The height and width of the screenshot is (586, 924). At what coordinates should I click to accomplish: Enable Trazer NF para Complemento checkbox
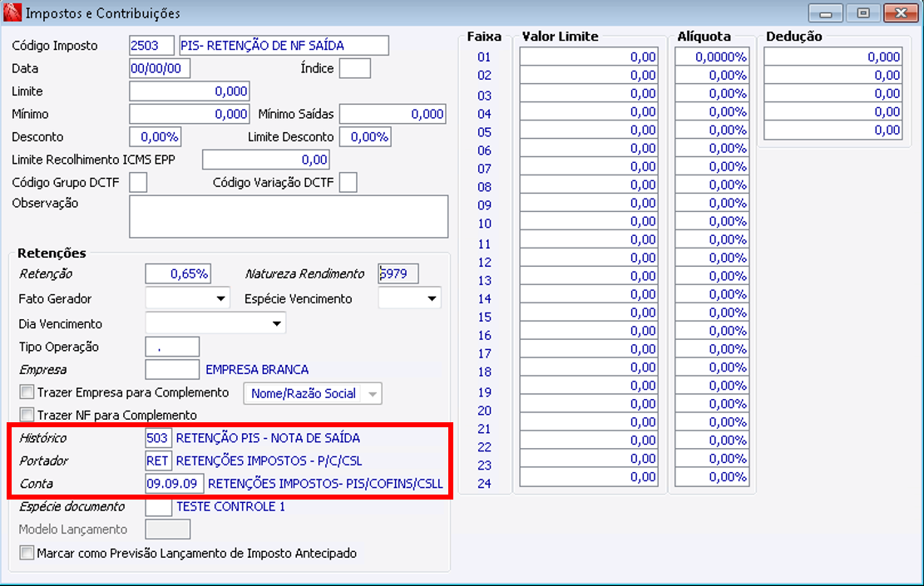click(27, 415)
